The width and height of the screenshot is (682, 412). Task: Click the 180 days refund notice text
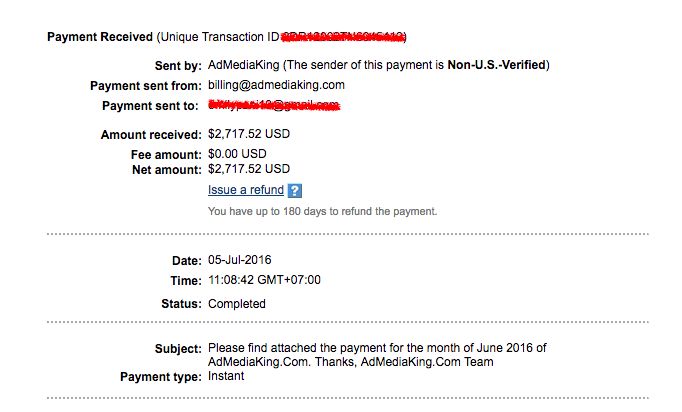tap(322, 211)
